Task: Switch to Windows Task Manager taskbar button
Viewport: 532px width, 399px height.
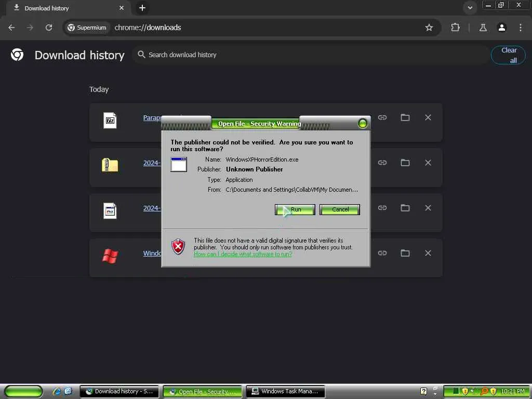Action: 285,392
